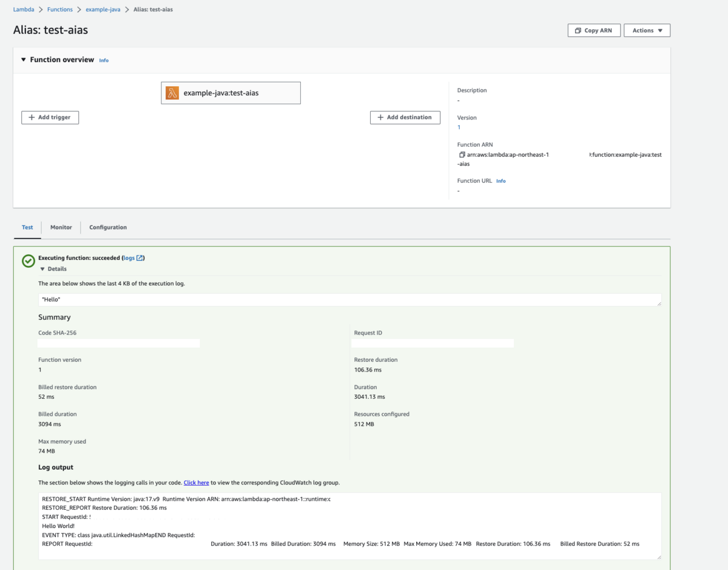Navigate to example-java breadcrumb link
The height and width of the screenshot is (570, 728).
point(103,10)
